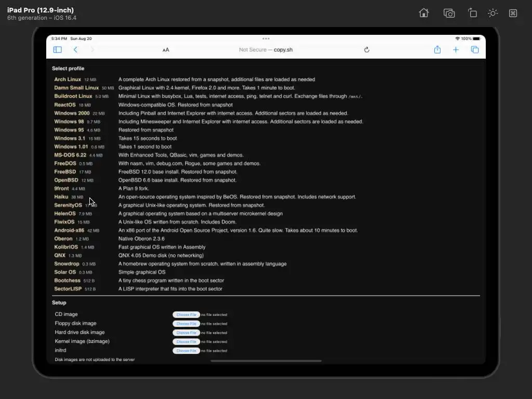Click the status bar time 5:34 PM
The image size is (532, 399).
59,38
